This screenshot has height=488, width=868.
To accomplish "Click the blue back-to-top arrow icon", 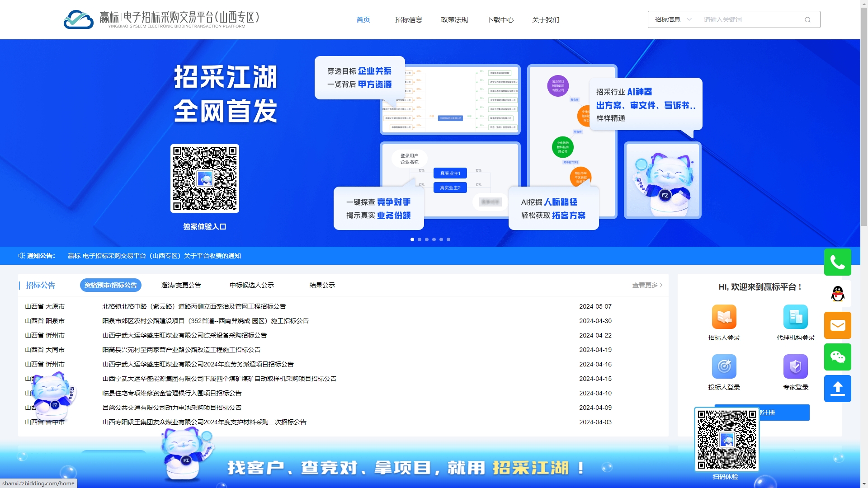I will point(837,389).
